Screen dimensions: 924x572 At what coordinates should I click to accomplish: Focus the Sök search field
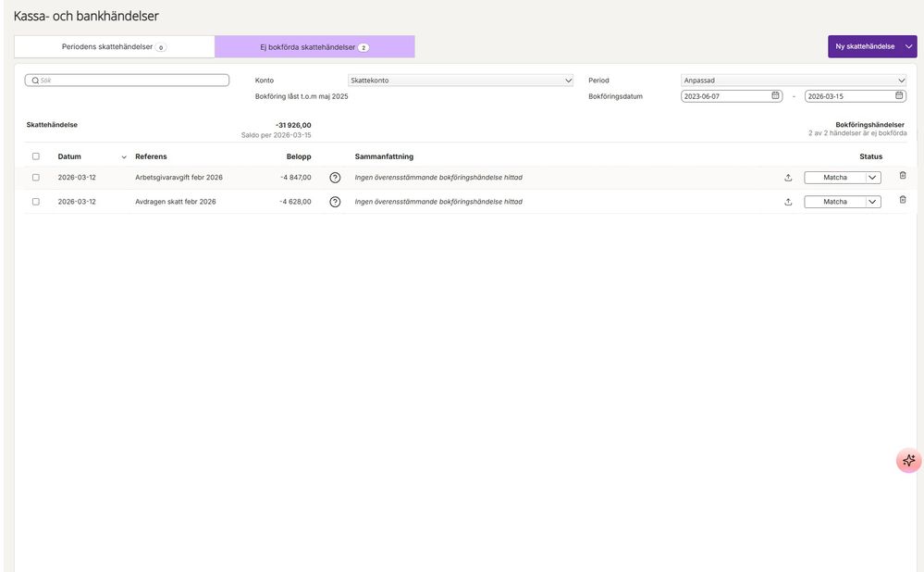coord(127,81)
